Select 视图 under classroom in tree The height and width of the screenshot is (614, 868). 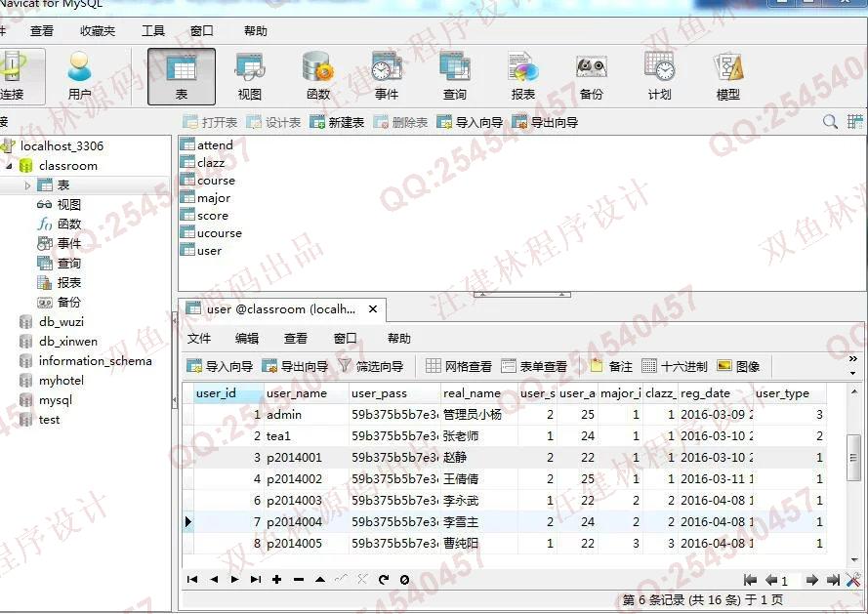(68, 205)
